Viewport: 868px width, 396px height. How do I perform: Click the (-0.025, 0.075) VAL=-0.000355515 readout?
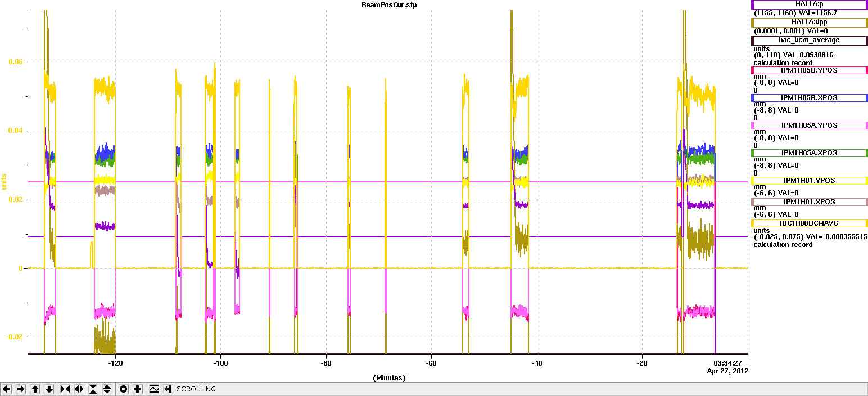tap(810, 237)
